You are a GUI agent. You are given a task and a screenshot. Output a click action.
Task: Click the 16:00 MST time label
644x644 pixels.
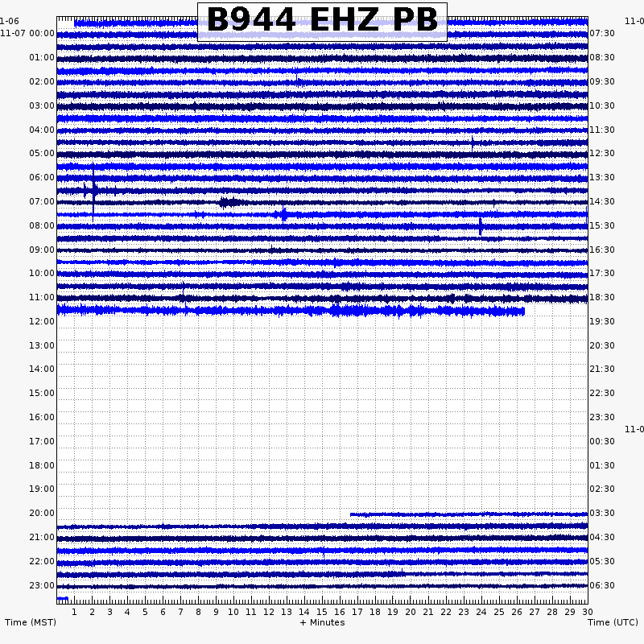(x=42, y=417)
